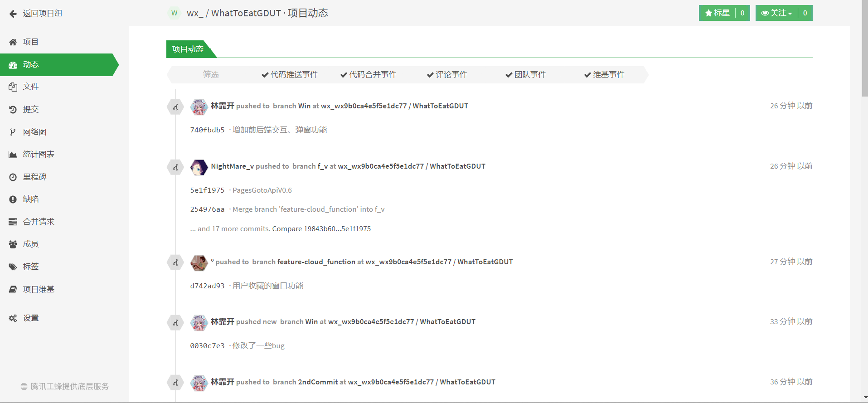The width and height of the screenshot is (868, 403).
Task: Open 文件 files icon in sidebar
Action: 13,87
